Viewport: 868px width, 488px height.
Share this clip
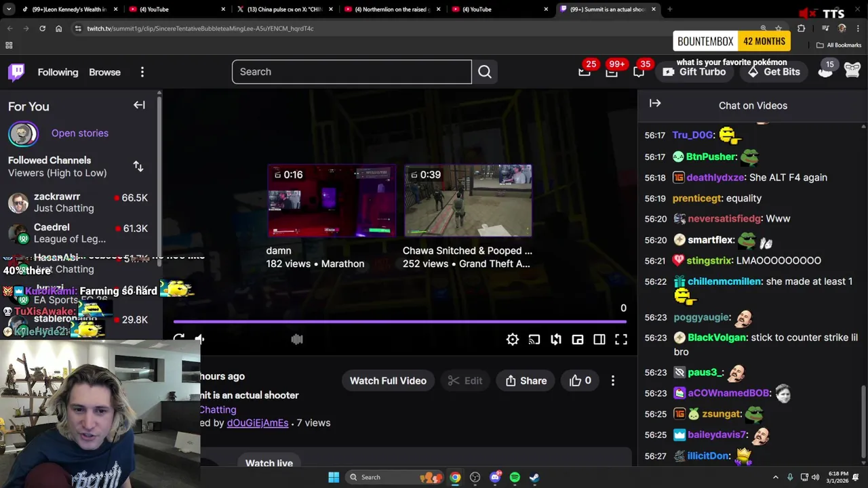[526, 381]
